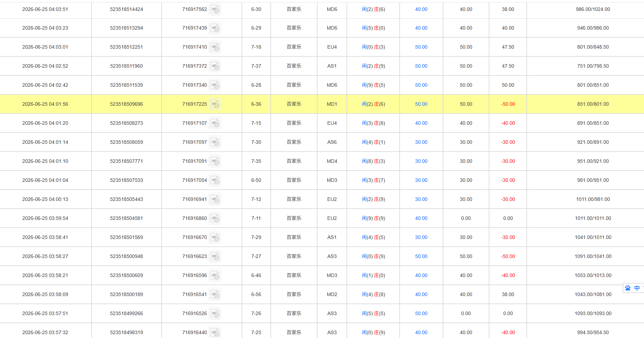The height and width of the screenshot is (338, 644).
Task: Select result 闲(1) 庄(0) in row 6-46
Action: (x=373, y=275)
